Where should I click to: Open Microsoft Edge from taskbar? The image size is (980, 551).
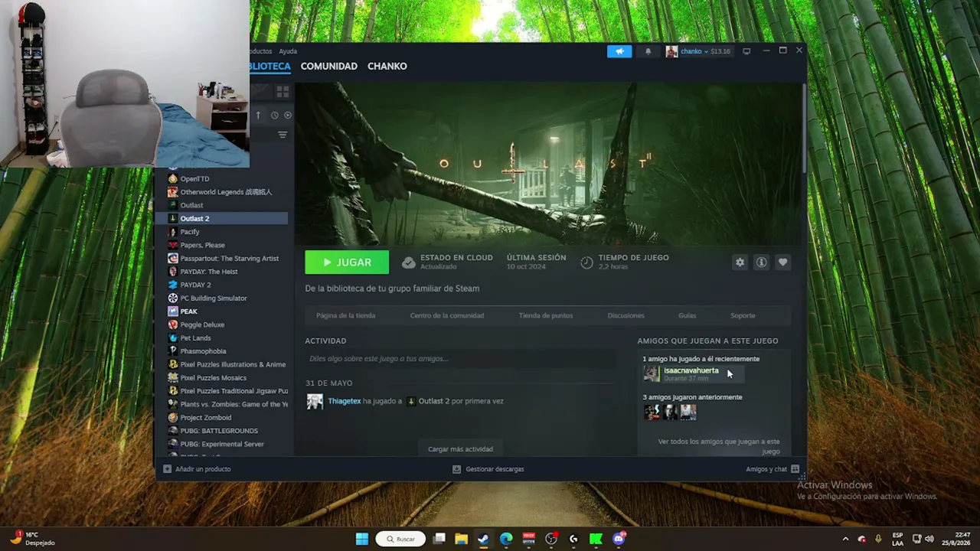coord(506,539)
